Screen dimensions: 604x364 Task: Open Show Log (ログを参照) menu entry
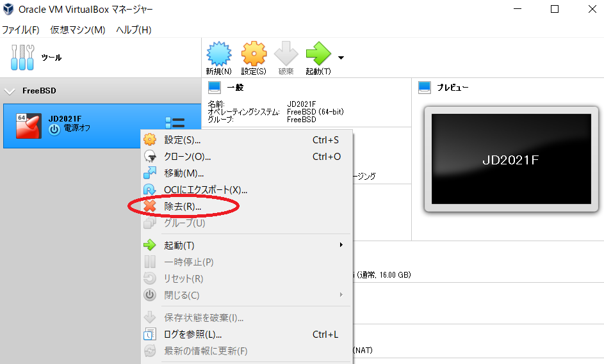(193, 334)
